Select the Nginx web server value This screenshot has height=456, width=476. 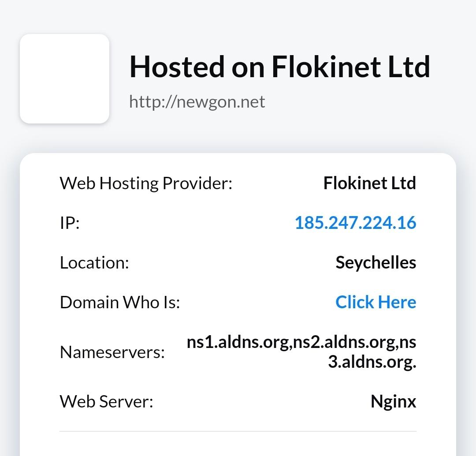pyautogui.click(x=393, y=401)
